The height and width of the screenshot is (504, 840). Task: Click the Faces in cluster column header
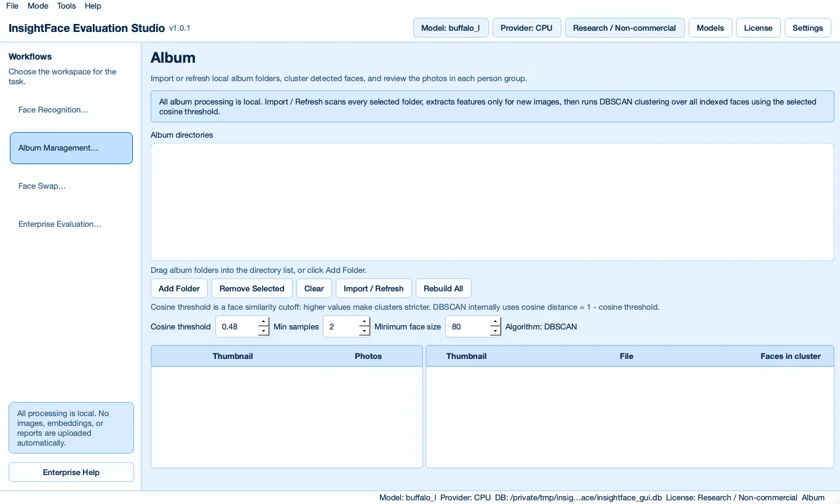[x=790, y=356]
